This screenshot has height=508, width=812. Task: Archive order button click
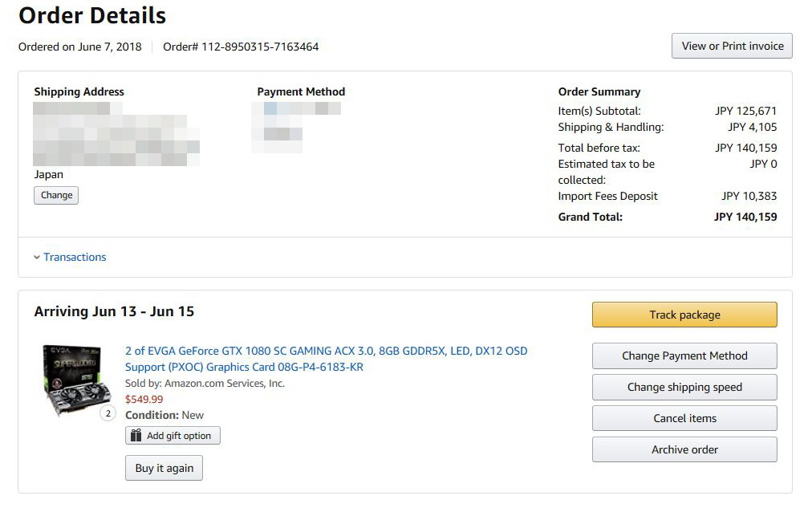click(684, 449)
